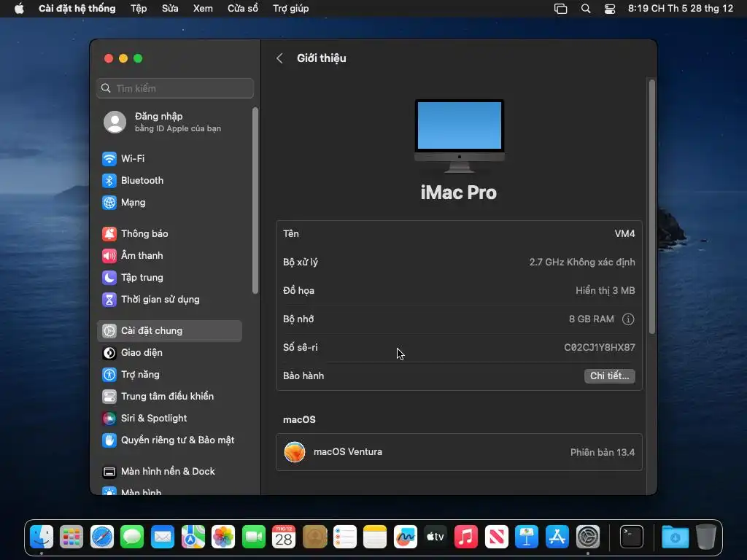
Task: Open Thông báo in the sidebar
Action: pos(169,234)
